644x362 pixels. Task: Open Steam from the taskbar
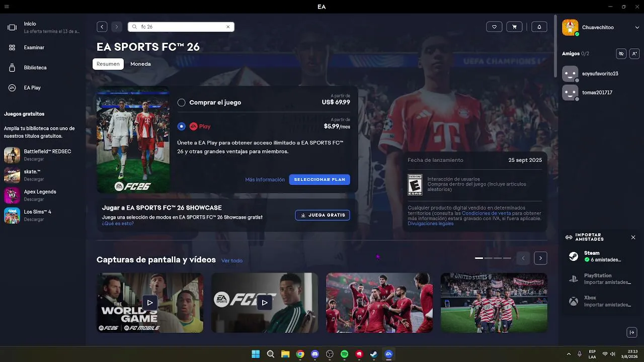click(x=374, y=354)
